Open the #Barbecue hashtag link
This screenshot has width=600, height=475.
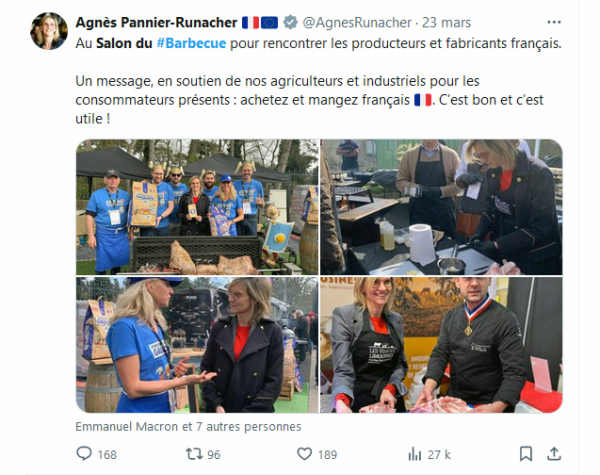(191, 43)
